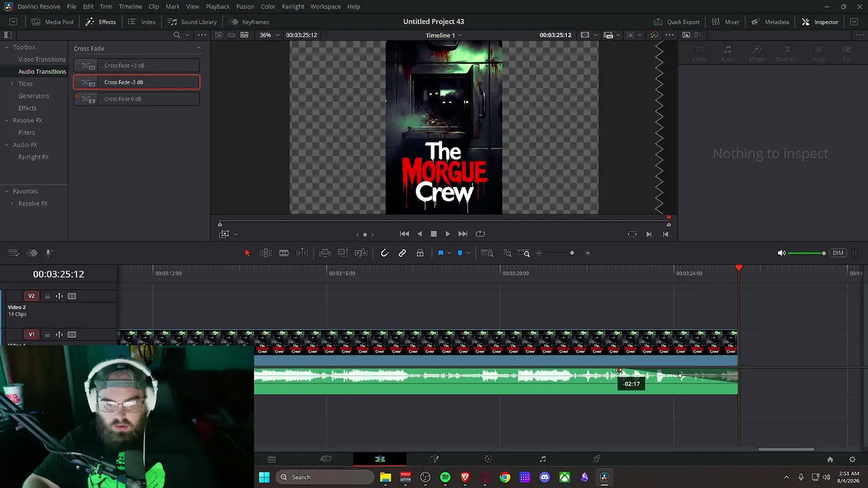
Task: Expand the Titles category
Action: pos(12,84)
